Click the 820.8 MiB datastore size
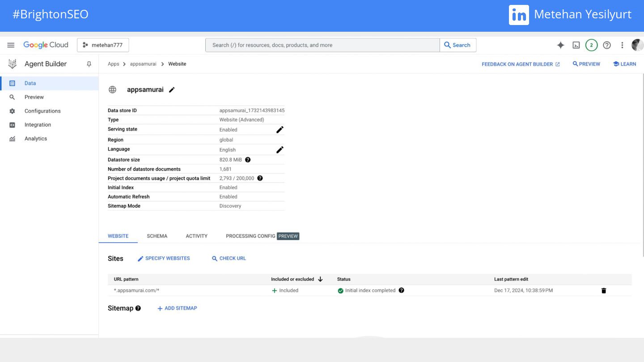 coord(230,160)
